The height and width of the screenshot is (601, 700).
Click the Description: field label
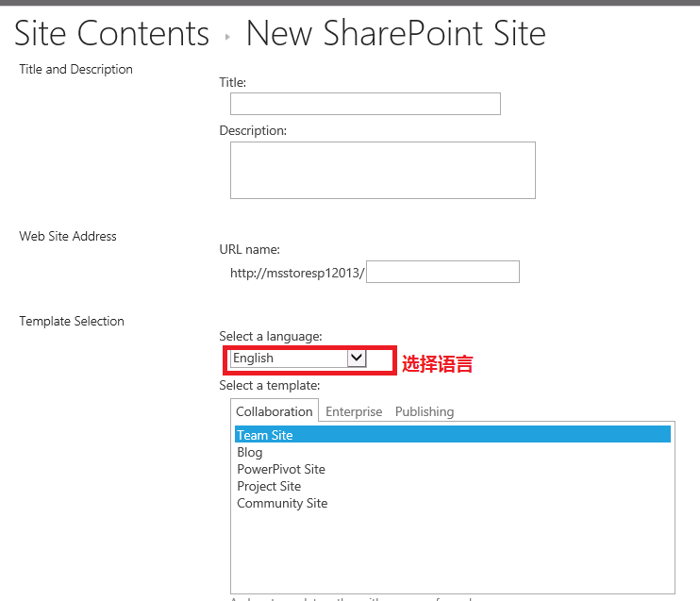(253, 131)
